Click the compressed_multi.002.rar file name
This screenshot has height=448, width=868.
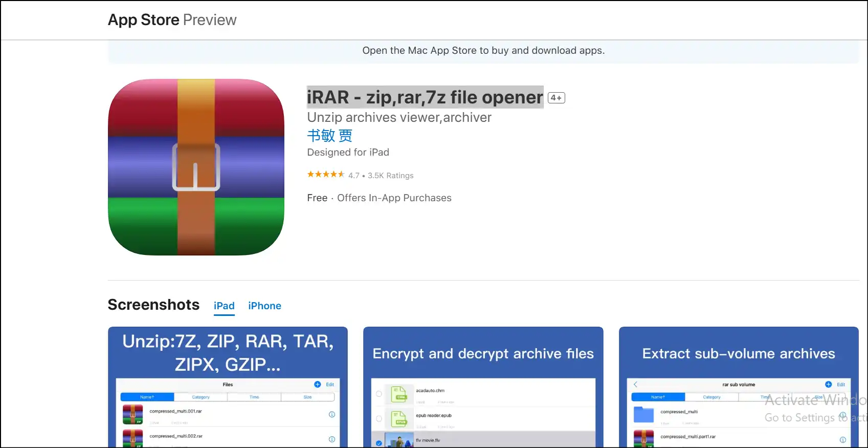(175, 436)
